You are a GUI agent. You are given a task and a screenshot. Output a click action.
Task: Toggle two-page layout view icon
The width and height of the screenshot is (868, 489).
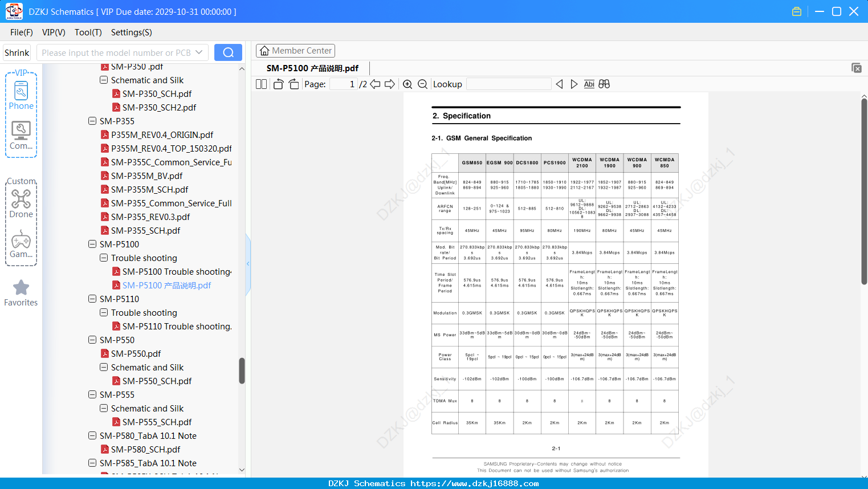click(262, 84)
